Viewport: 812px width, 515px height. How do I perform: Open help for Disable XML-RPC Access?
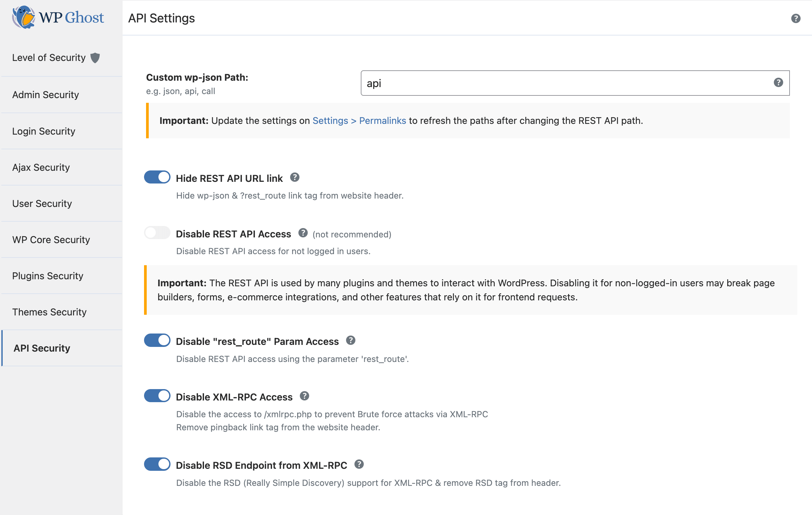click(304, 396)
